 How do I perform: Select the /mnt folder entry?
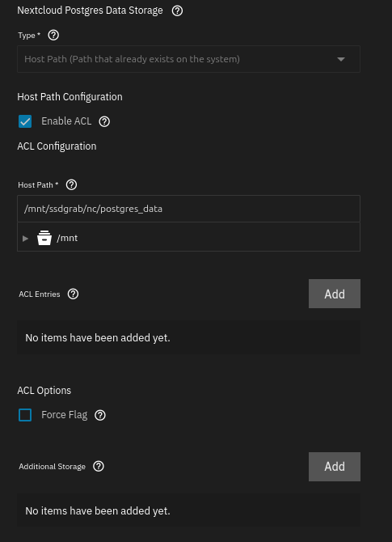pyautogui.click(x=67, y=238)
